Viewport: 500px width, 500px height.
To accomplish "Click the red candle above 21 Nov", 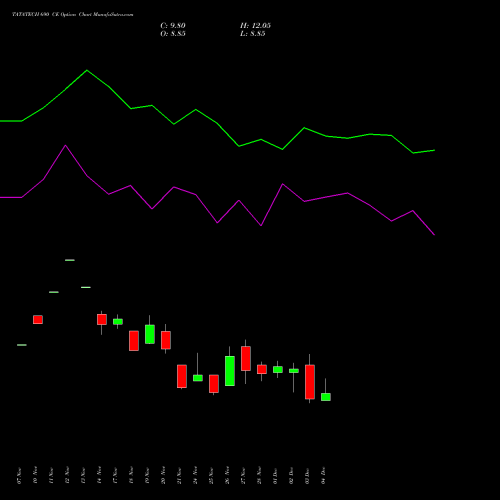I will [182, 376].
